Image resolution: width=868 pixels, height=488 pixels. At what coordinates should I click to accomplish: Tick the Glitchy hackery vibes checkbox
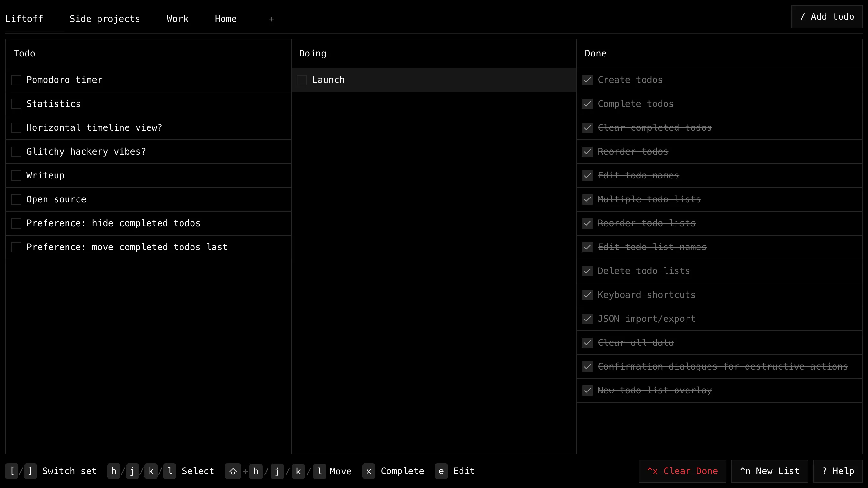click(16, 152)
